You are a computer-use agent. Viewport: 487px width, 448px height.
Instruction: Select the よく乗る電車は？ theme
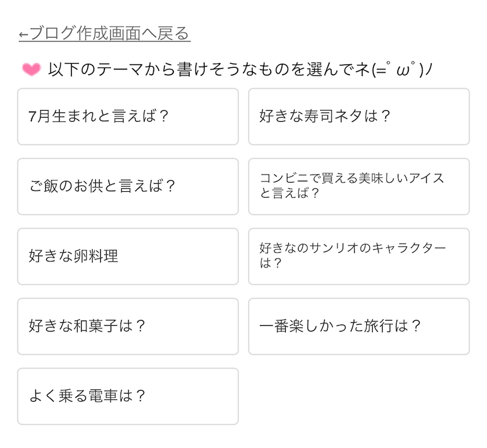click(x=128, y=396)
